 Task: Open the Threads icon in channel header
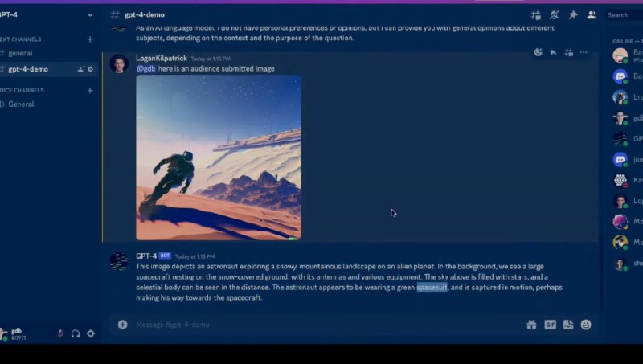point(535,15)
